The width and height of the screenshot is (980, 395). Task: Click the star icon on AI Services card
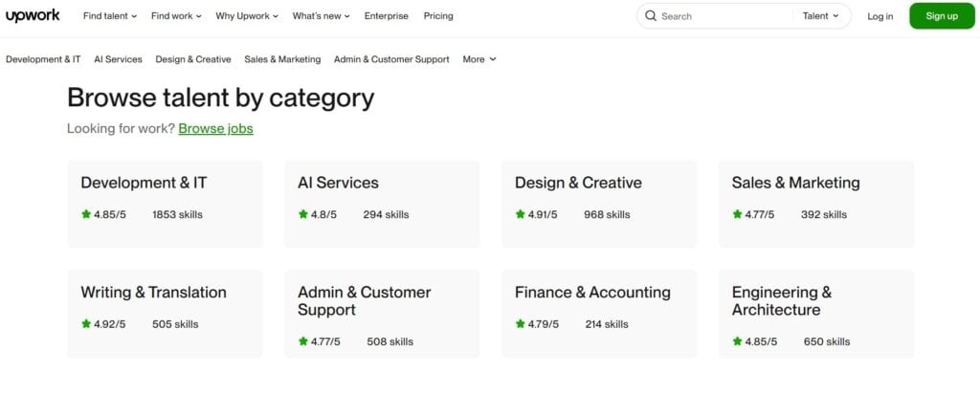[x=303, y=214]
